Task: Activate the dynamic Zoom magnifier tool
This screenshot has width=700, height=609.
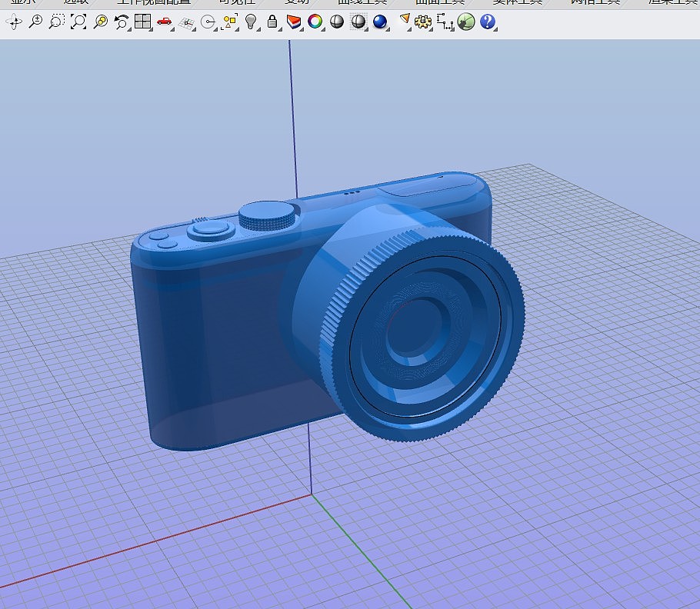Action: pyautogui.click(x=35, y=22)
